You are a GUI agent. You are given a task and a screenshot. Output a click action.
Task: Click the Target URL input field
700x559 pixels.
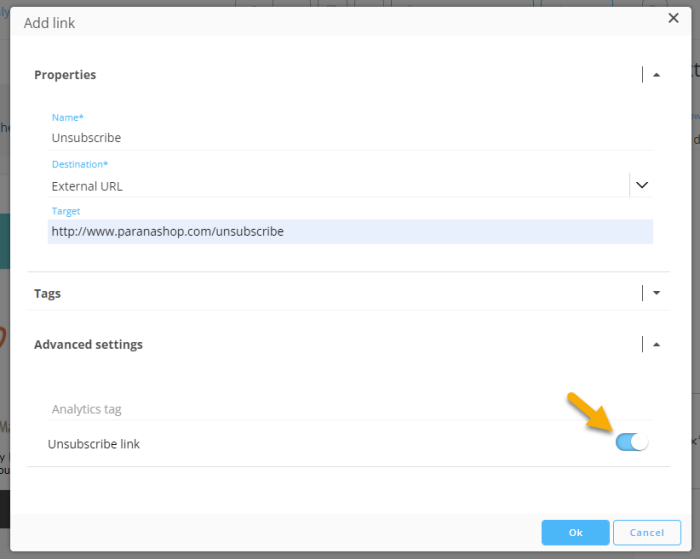coord(350,232)
